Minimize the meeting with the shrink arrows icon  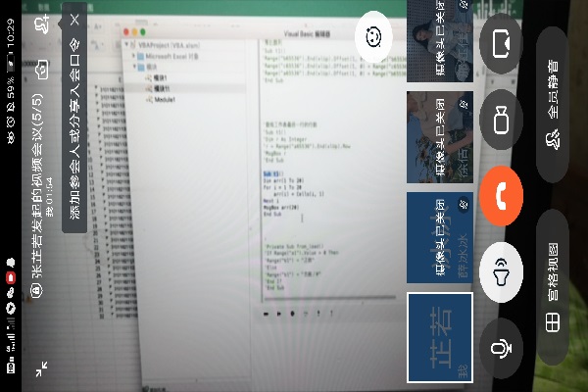(x=41, y=368)
